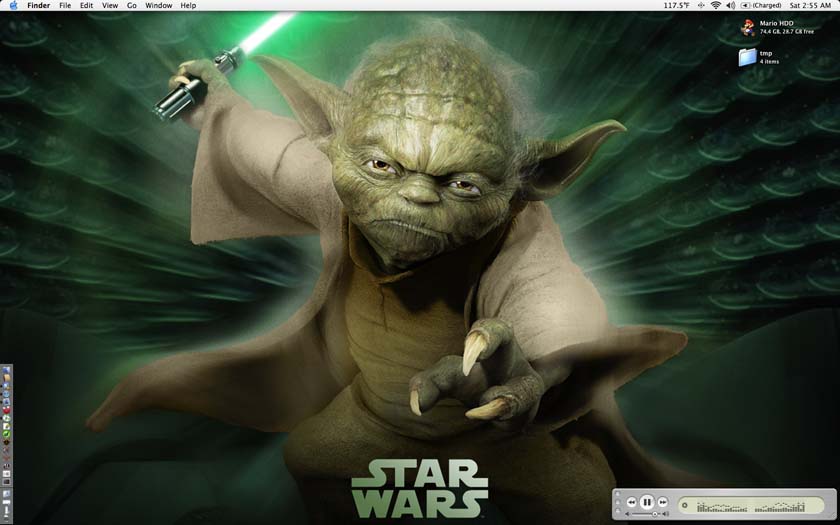Click the 117.5°F temperature readout
Screen dimensions: 840x525
pos(677,5)
